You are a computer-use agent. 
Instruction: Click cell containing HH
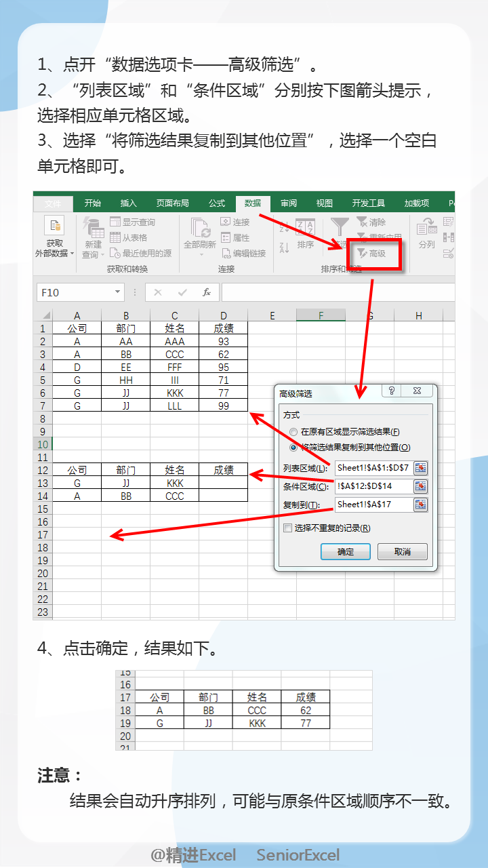(126, 380)
